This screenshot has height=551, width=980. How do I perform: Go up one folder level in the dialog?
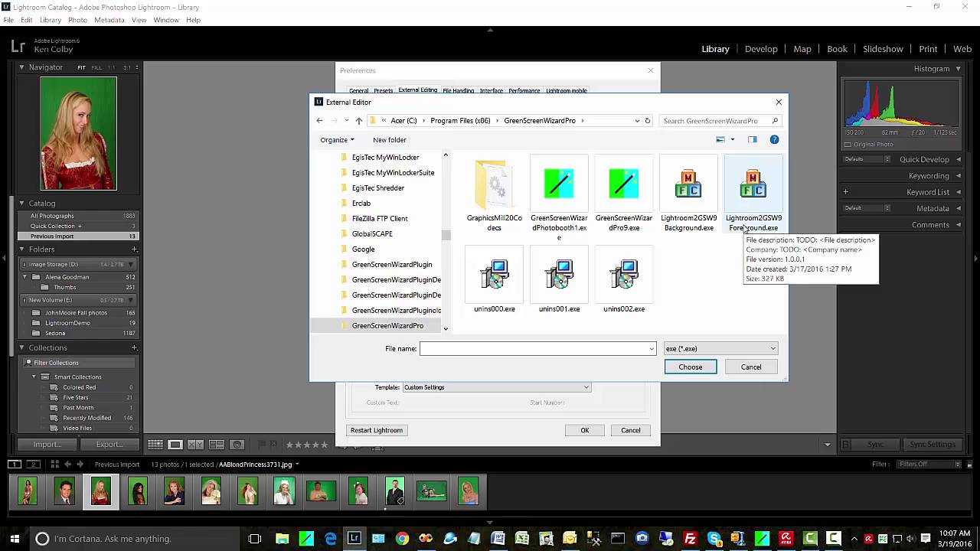358,120
